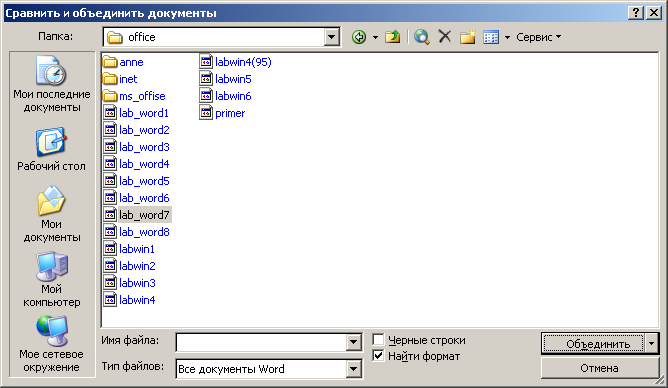Open the Объединить button dropdown arrow
Viewport: 668px width, 388px height.
pyautogui.click(x=652, y=343)
